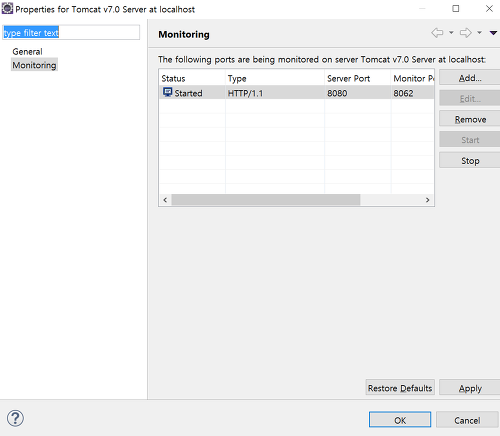500x436 pixels.
Task: Close the Properties dialog window
Action: tap(489, 8)
